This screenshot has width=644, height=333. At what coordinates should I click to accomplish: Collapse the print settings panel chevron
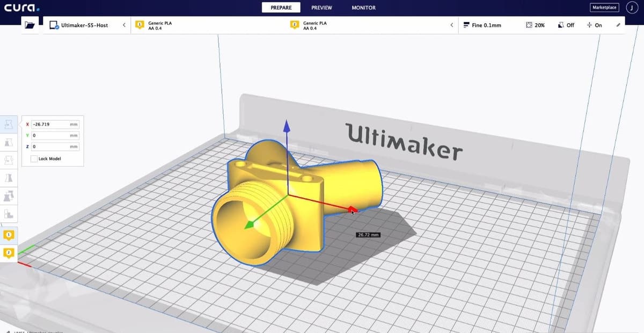click(451, 25)
